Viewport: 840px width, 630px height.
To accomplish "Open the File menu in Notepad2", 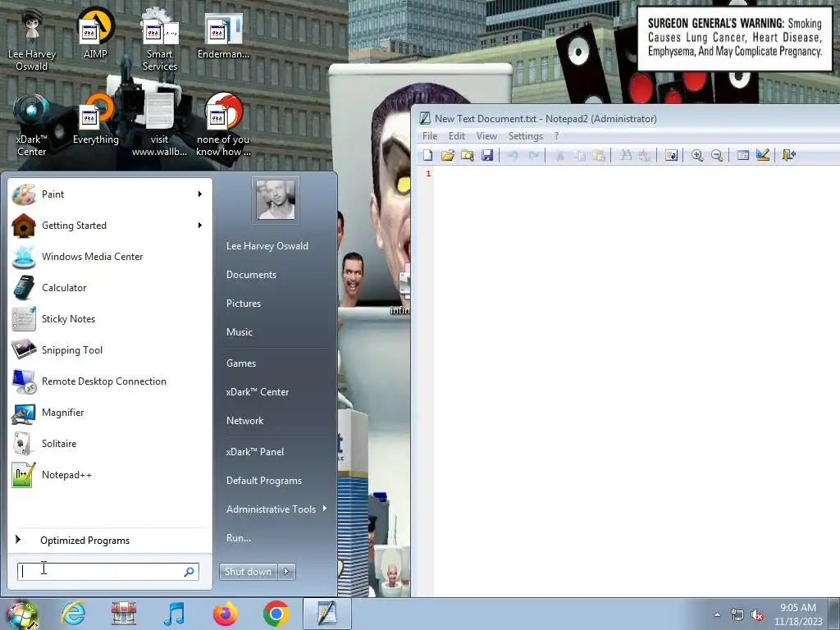I will tap(430, 136).
